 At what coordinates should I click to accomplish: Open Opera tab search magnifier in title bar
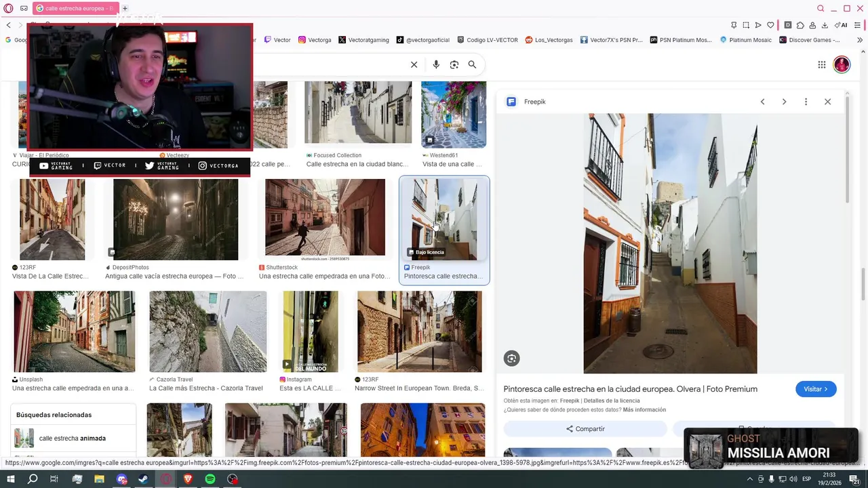pyautogui.click(x=821, y=8)
